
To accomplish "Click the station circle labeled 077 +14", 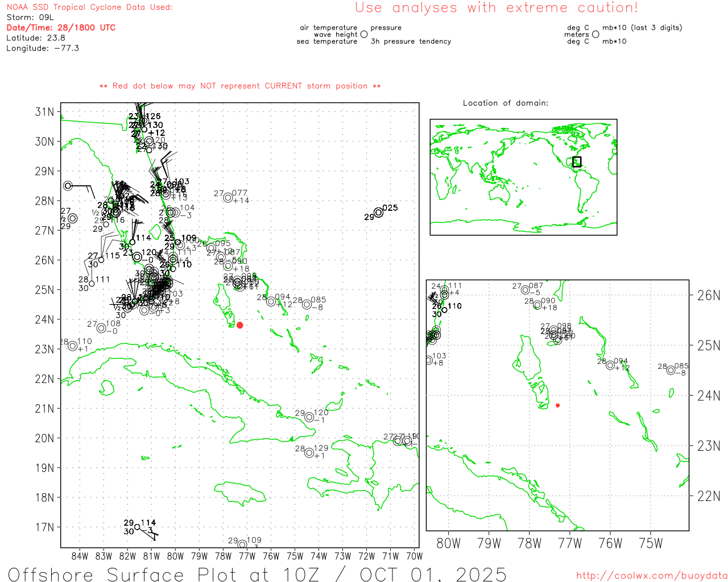I will tap(227, 197).
